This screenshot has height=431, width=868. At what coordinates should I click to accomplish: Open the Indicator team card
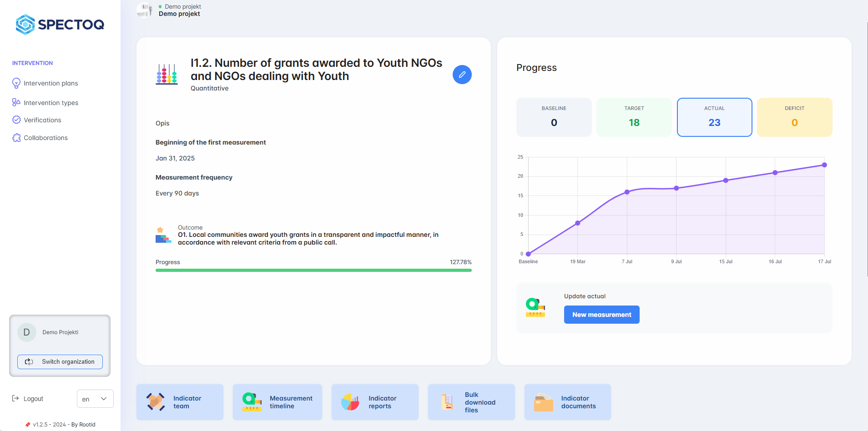tap(180, 402)
